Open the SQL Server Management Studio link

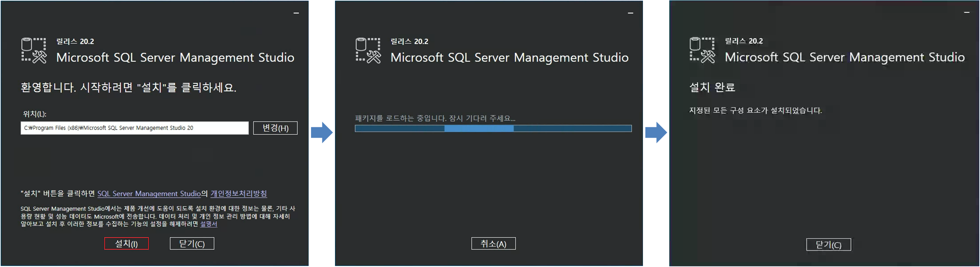(x=149, y=193)
